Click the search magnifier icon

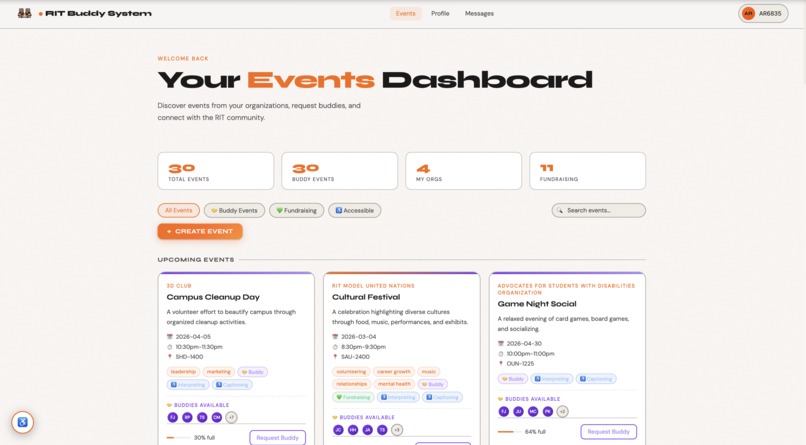[x=560, y=210]
